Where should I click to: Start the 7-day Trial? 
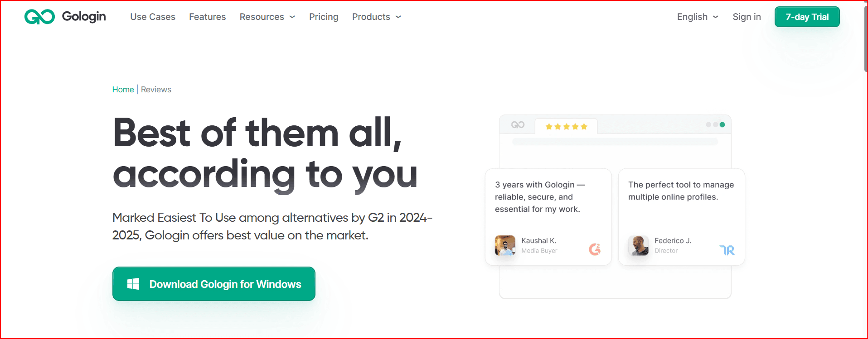click(x=807, y=17)
